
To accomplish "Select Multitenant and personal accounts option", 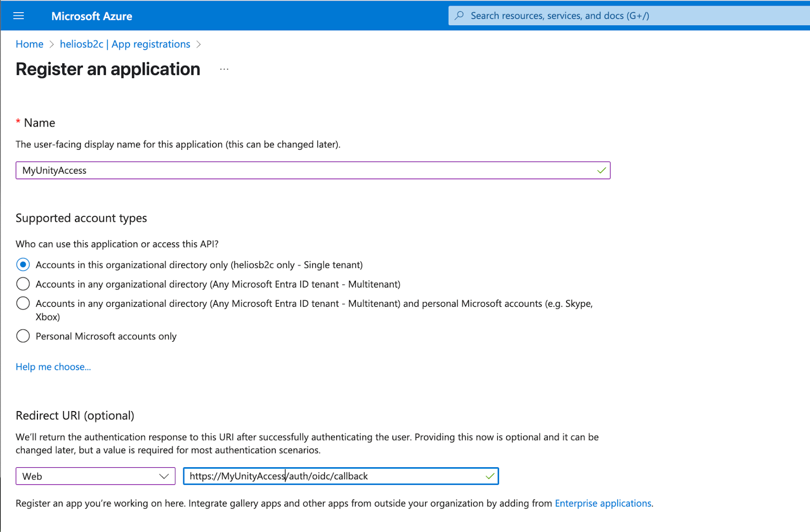I will (x=23, y=303).
